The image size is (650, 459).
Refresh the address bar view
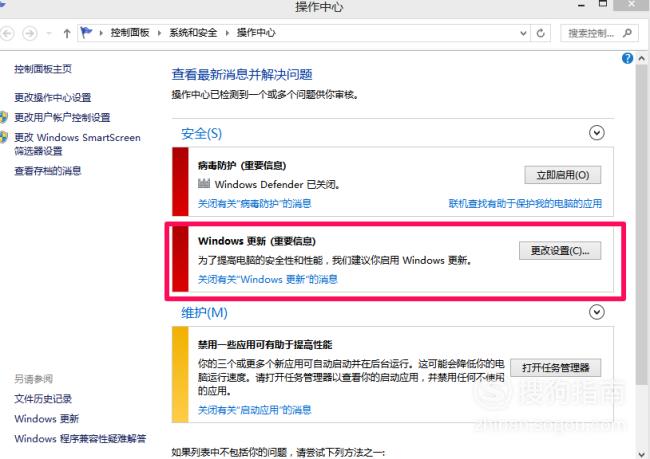[541, 33]
